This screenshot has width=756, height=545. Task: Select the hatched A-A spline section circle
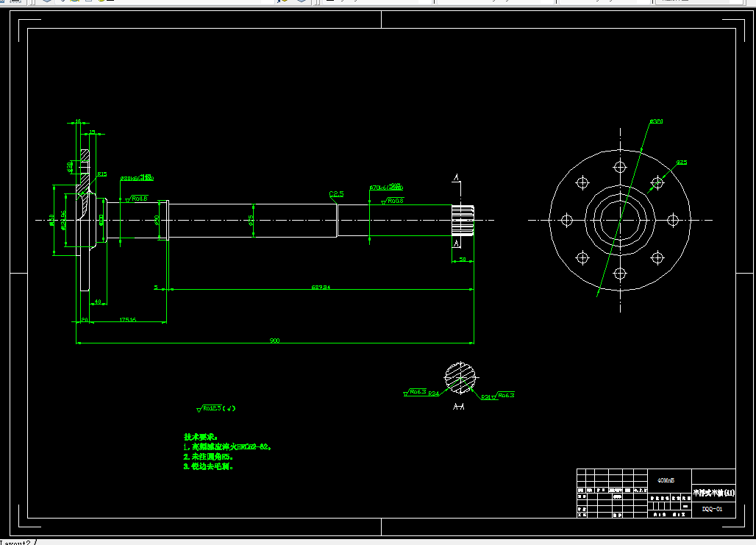[460, 377]
